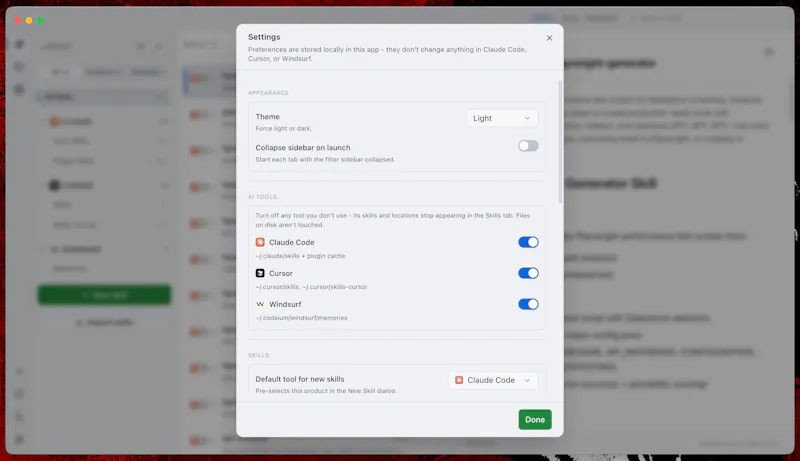
Task: Click the Theme setting label
Action: tap(267, 117)
